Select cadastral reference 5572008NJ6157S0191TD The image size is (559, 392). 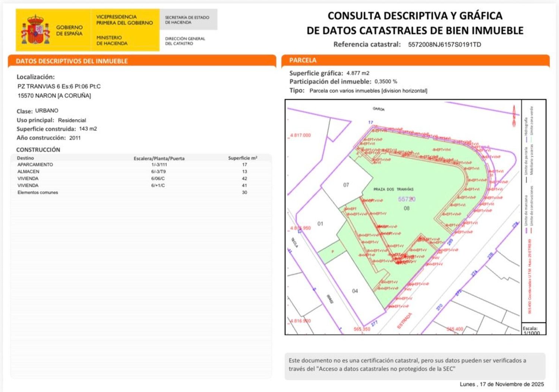pos(444,45)
